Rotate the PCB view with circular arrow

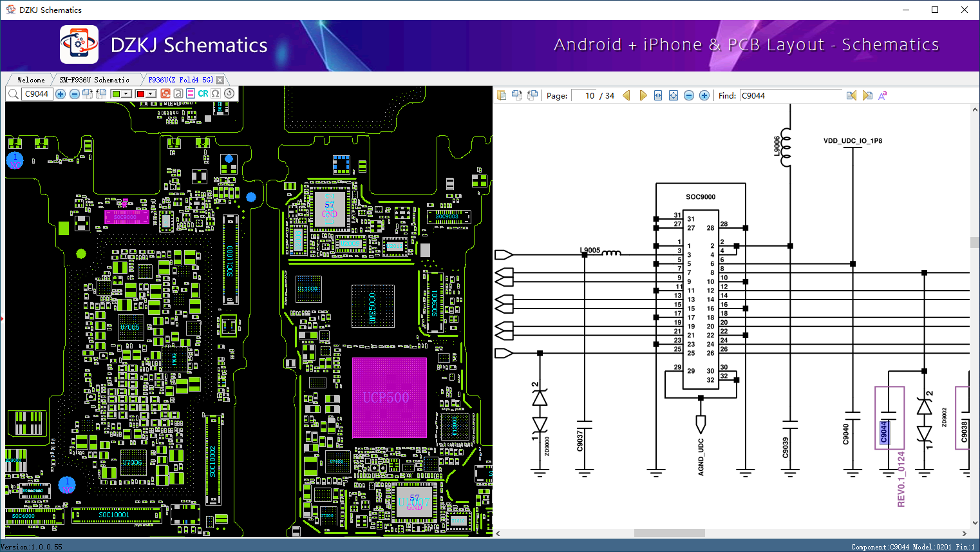click(229, 94)
